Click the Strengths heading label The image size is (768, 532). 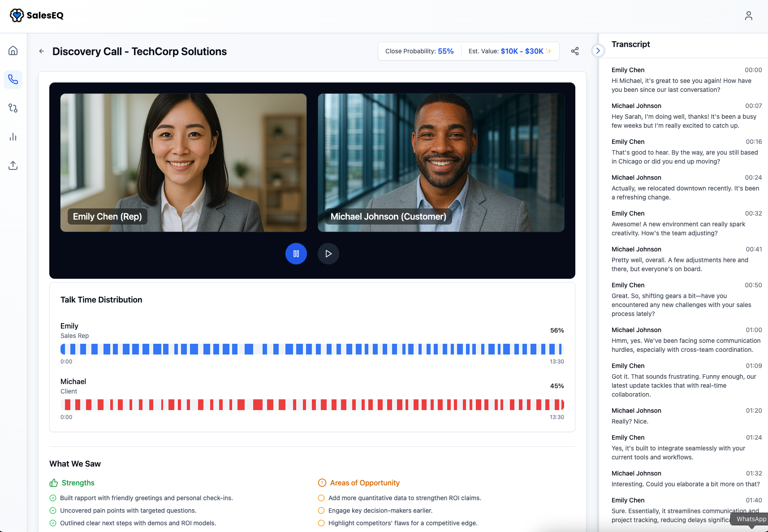(x=78, y=483)
